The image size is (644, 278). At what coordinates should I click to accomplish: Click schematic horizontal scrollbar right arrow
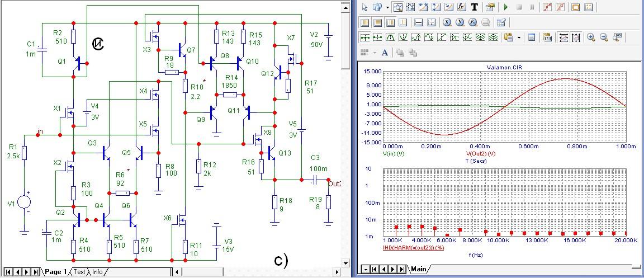pos(337,272)
